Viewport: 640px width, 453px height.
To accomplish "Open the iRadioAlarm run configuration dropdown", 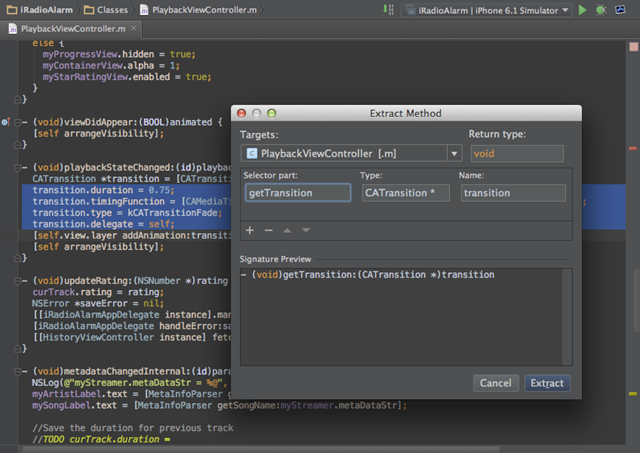I will pos(485,10).
